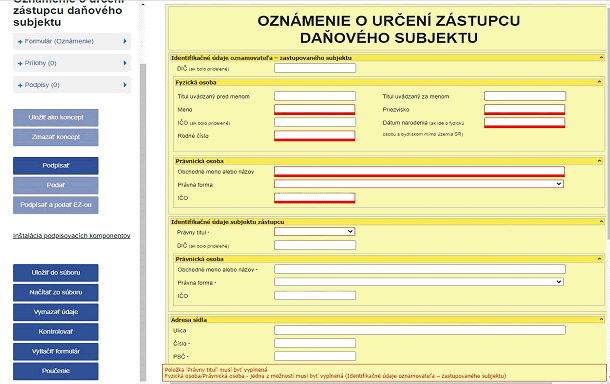Focus the Priezvisko input field

point(524,109)
